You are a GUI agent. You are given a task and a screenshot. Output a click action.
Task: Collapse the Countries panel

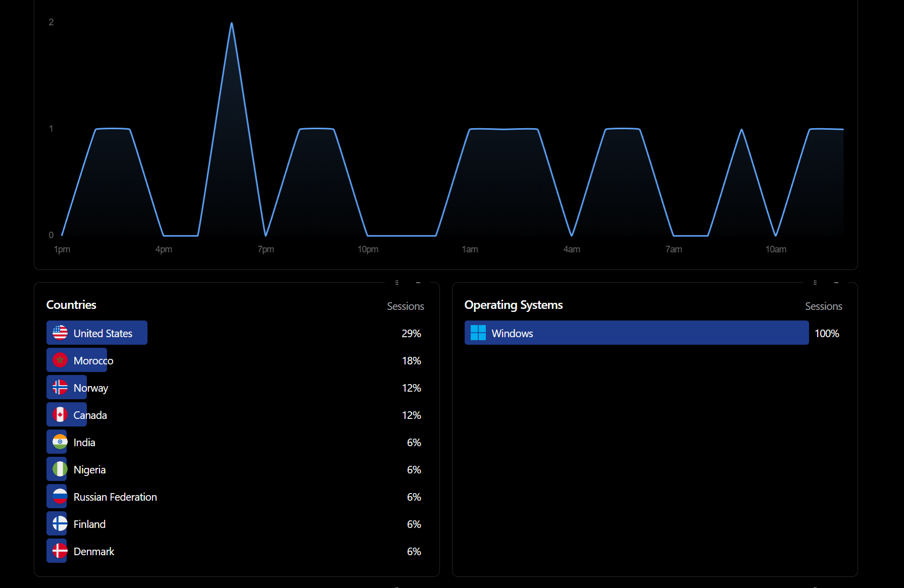418,283
